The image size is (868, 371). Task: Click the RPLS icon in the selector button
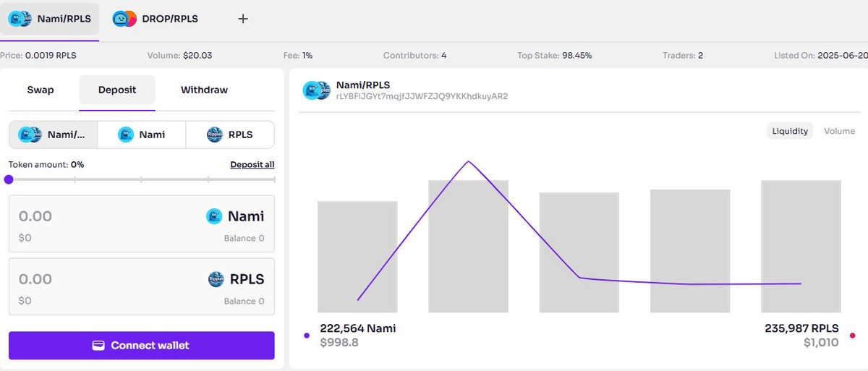(214, 135)
